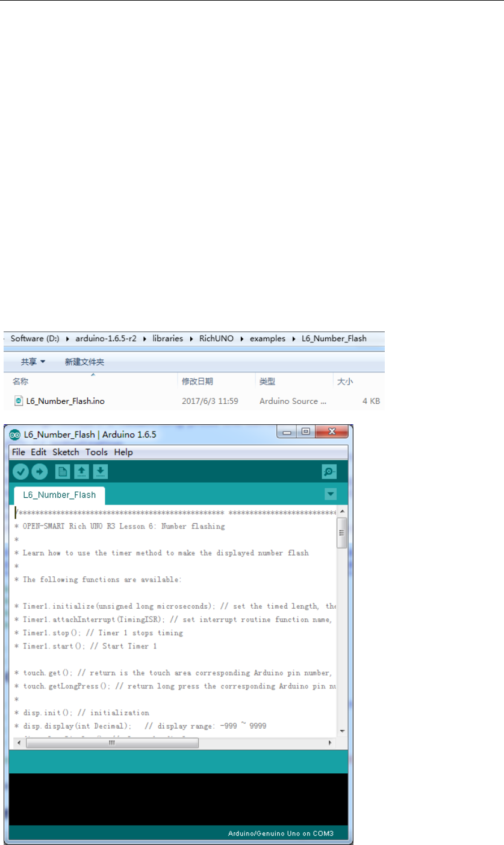The height and width of the screenshot is (845, 504).
Task: Click the horizontal scrollbar left arrow
Action: 19,743
